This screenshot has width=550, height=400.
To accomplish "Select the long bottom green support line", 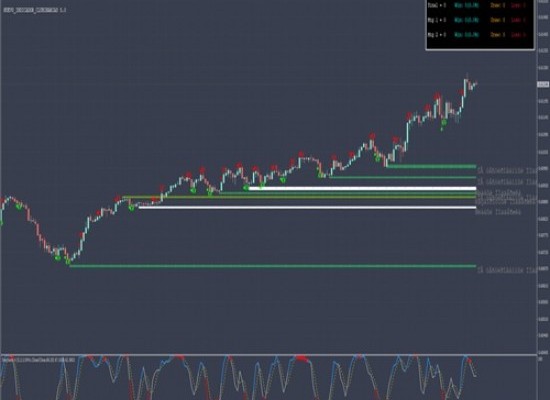I will (x=273, y=266).
